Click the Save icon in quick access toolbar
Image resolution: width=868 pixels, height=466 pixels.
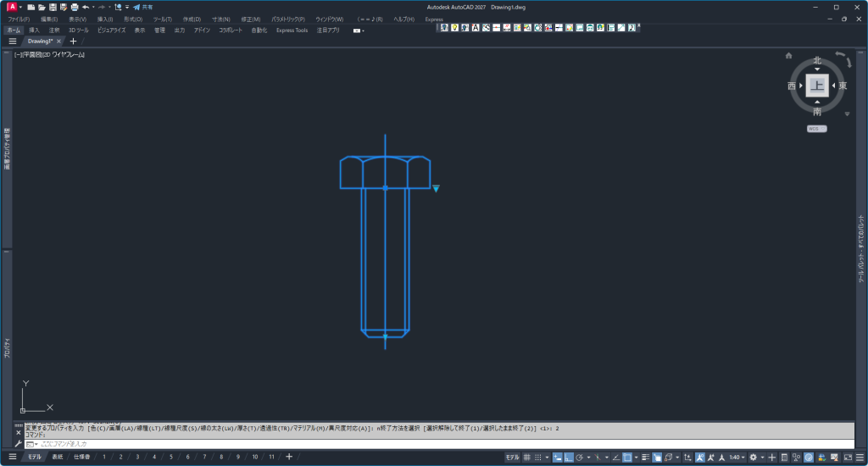(x=53, y=7)
